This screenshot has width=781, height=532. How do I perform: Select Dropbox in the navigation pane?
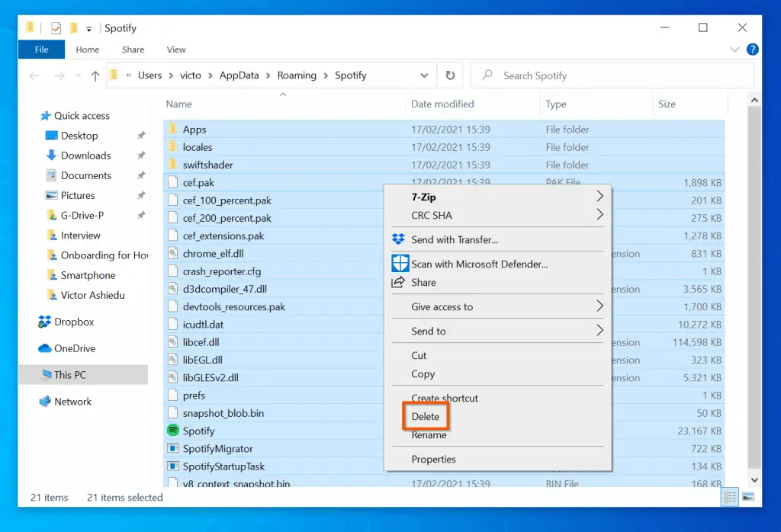pyautogui.click(x=74, y=322)
